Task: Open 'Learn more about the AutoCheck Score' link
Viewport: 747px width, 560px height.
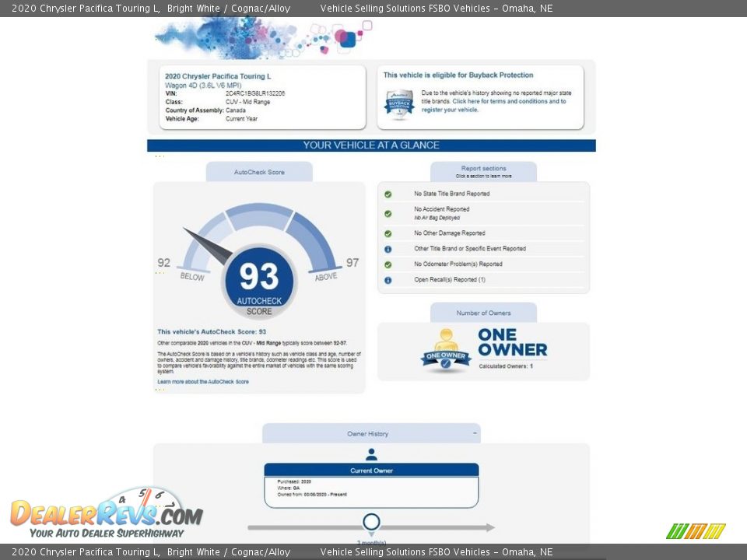Action: point(203,382)
